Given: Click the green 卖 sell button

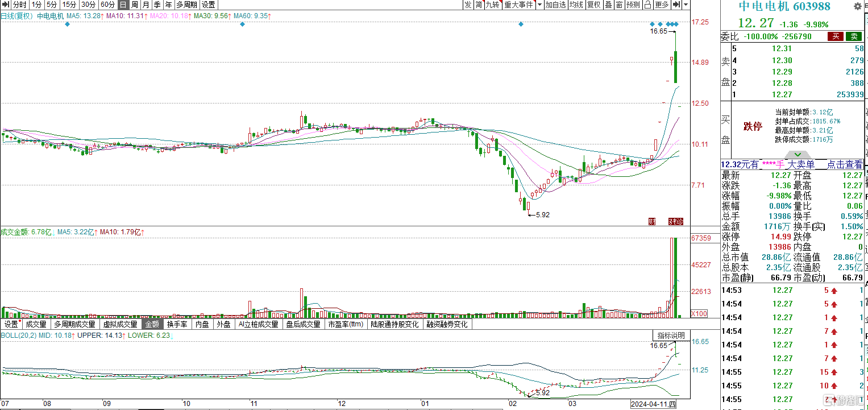Looking at the screenshot, I should 854,36.
